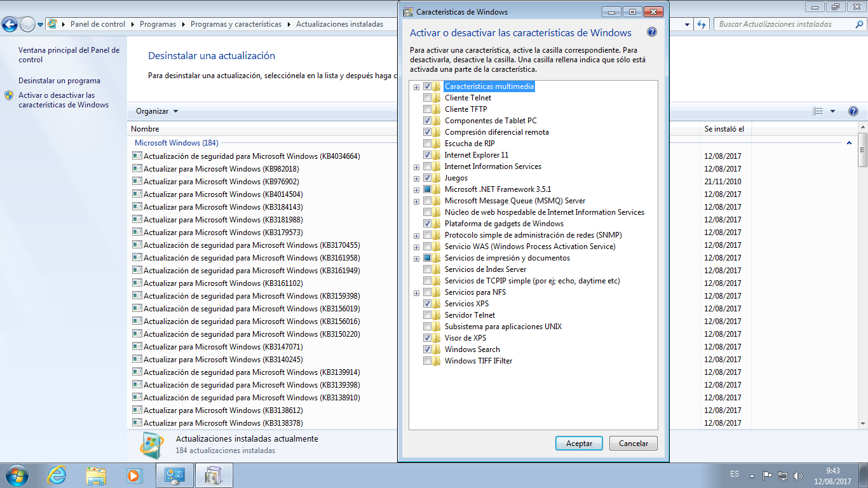Click icon of update KB4034664
The width and height of the screenshot is (868, 488).
click(137, 156)
